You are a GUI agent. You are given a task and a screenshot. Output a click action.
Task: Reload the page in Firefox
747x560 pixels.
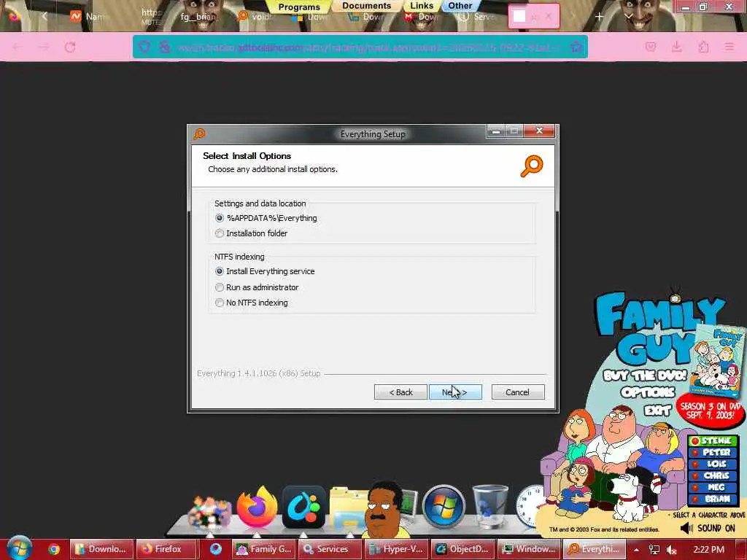point(70,47)
